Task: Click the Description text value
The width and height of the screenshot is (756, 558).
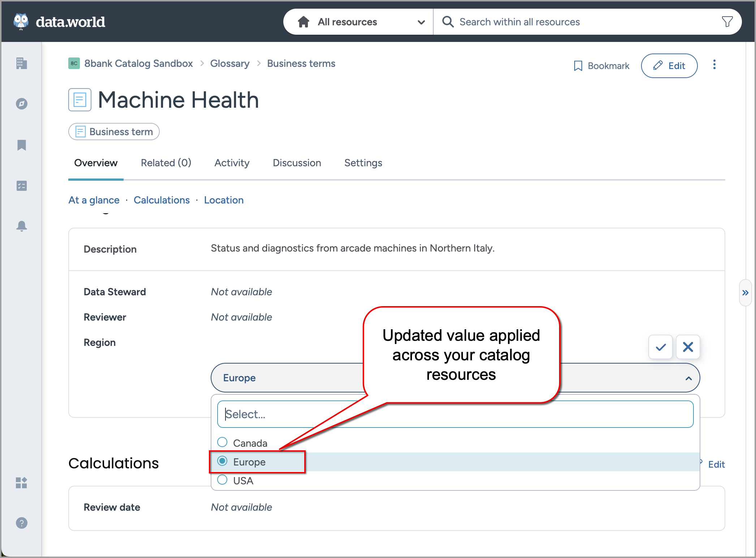Action: (353, 248)
